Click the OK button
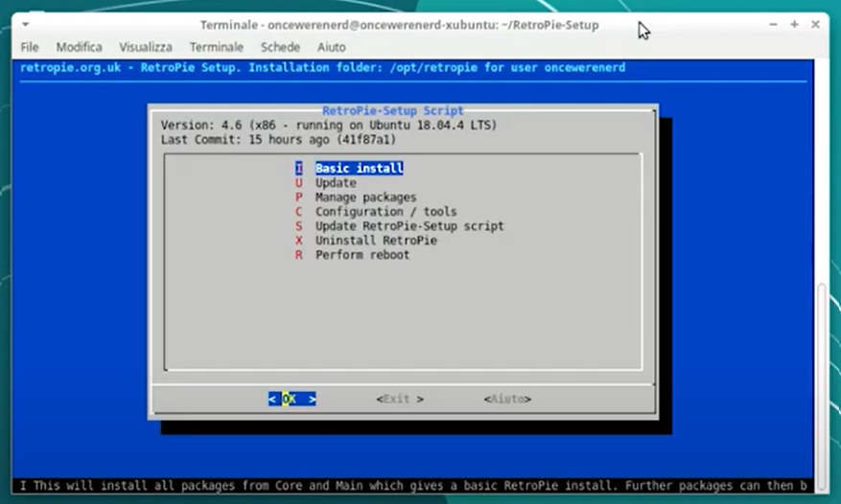 pos(292,399)
